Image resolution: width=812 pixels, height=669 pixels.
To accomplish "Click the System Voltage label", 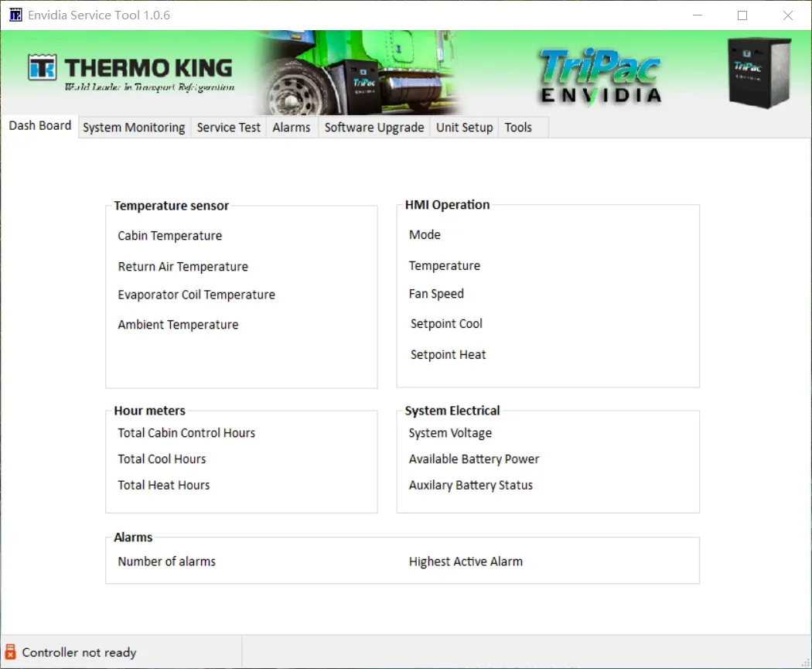I will pos(450,433).
